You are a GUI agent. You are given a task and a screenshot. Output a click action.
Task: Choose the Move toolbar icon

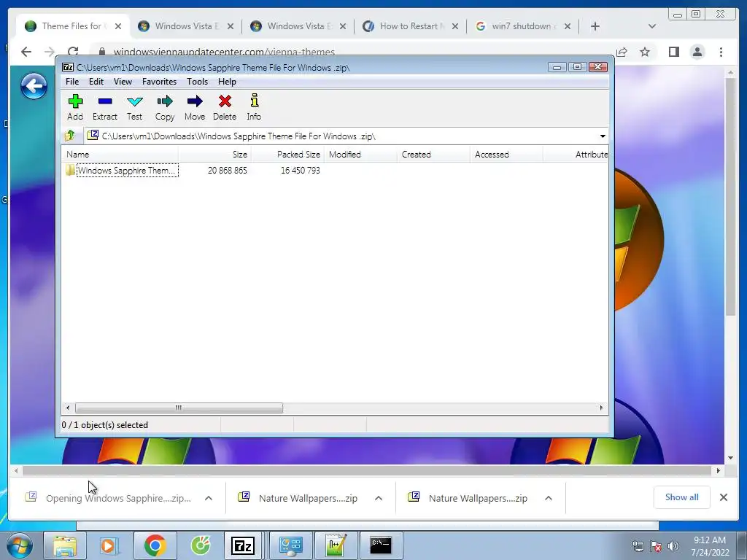(x=194, y=107)
